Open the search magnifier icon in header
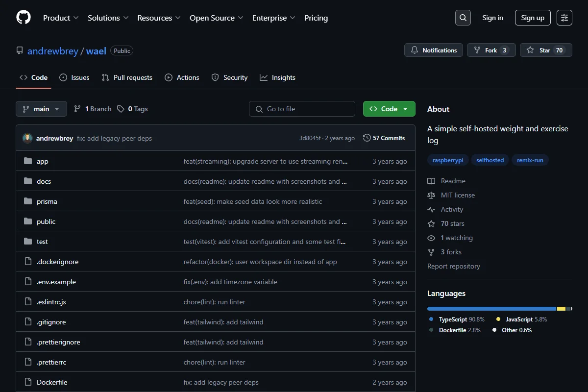 tap(463, 18)
